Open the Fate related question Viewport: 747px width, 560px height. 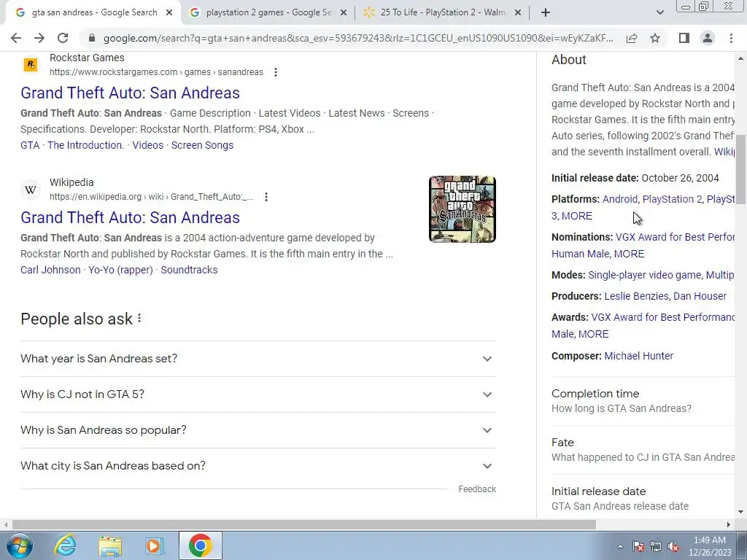click(643, 449)
